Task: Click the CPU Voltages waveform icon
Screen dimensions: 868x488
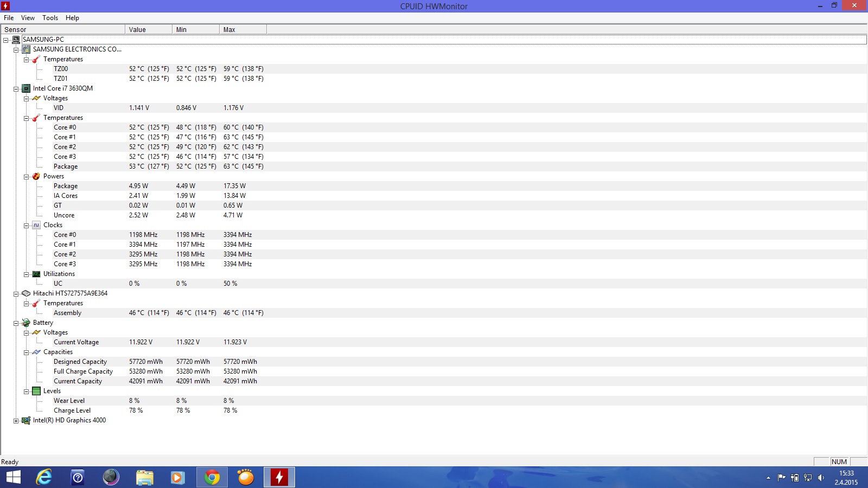Action: point(36,98)
